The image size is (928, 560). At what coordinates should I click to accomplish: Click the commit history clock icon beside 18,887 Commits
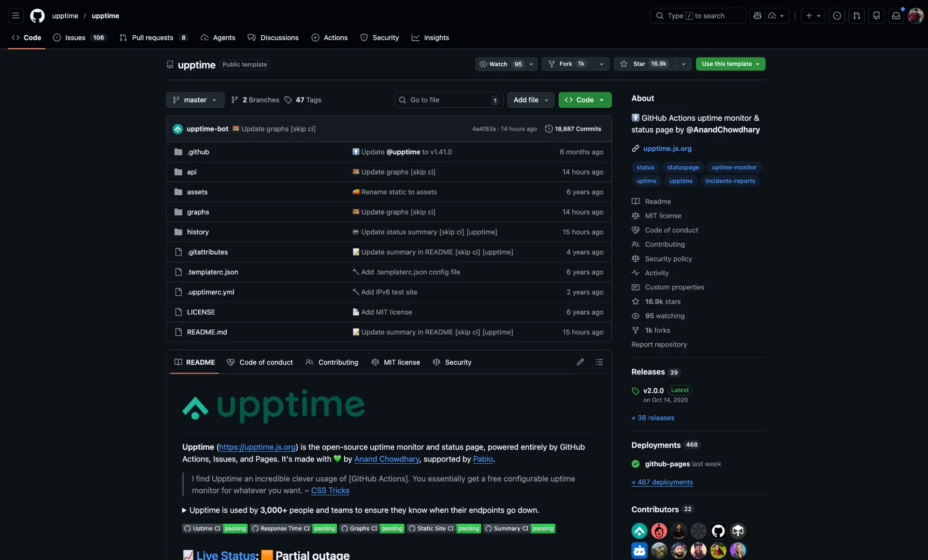549,129
